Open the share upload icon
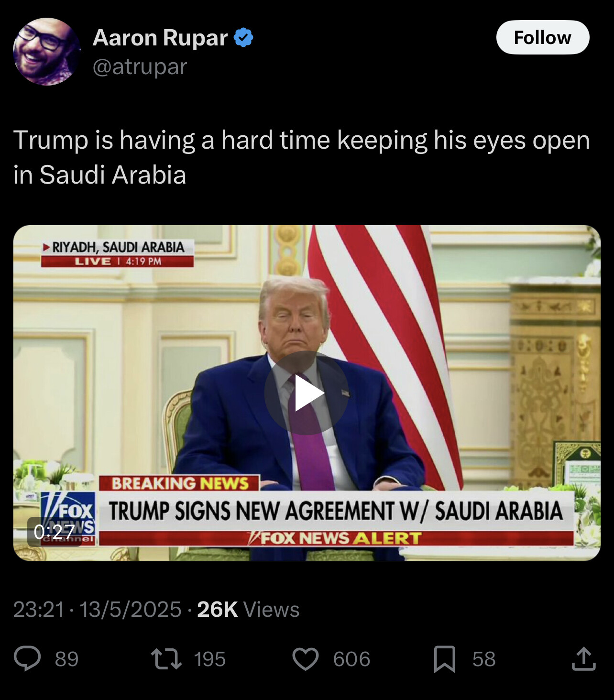 coord(583,658)
